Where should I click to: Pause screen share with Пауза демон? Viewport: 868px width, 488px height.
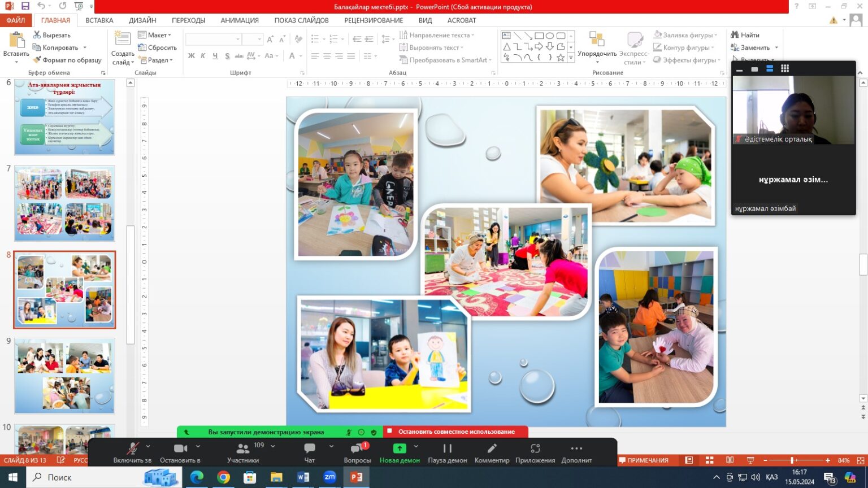pyautogui.click(x=447, y=448)
